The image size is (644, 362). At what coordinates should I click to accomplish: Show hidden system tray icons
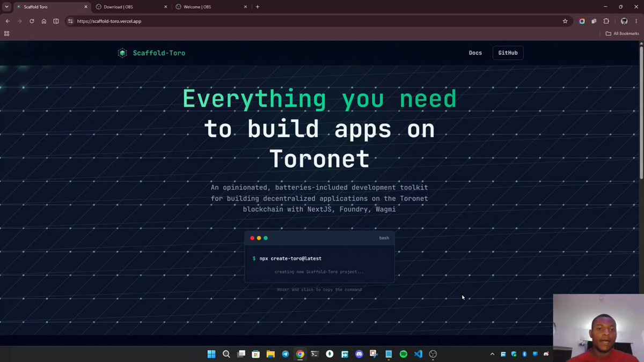[x=492, y=354]
